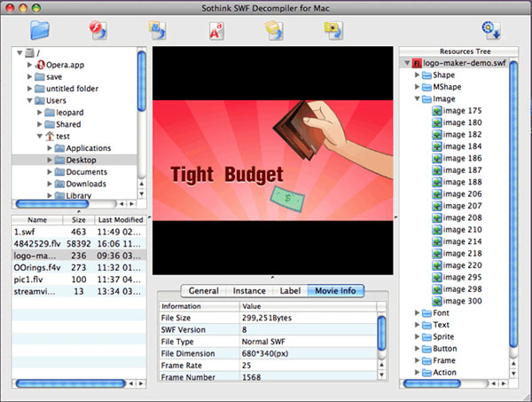Click the File Size value 299,251Bytes
The image size is (532, 402).
click(x=267, y=318)
